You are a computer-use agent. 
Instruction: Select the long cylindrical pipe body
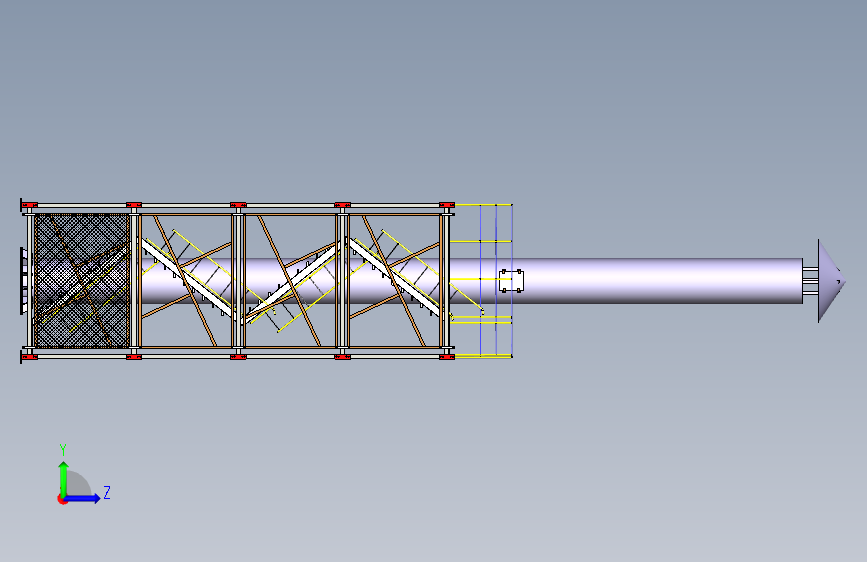pos(625,281)
